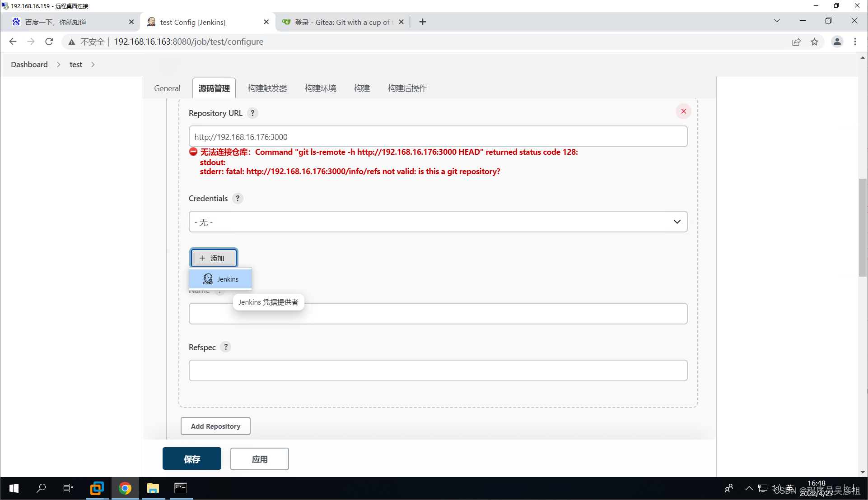Switch to the General tab
The image size is (868, 500).
(x=167, y=88)
